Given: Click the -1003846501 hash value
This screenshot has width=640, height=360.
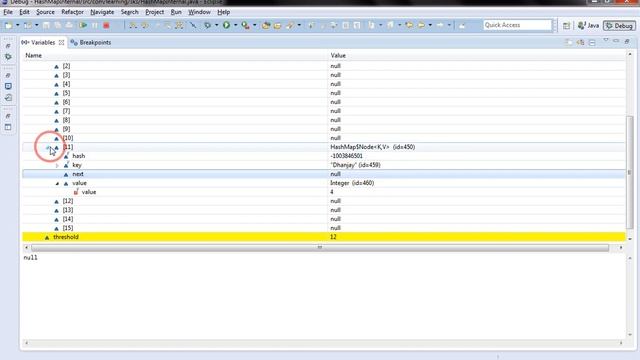Looking at the screenshot, I should click(x=346, y=156).
